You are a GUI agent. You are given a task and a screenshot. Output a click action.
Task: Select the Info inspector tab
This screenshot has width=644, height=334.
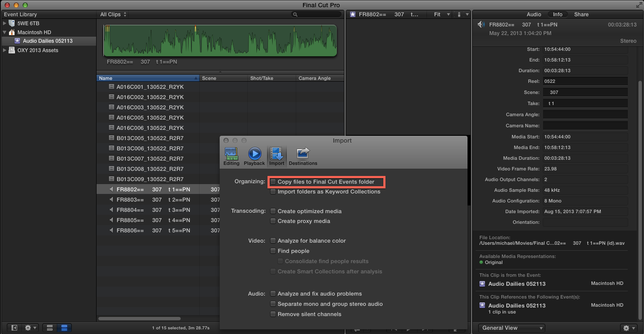click(x=558, y=14)
